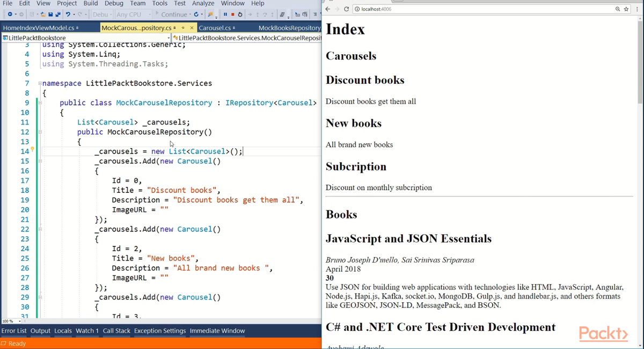
Task: Open the Window menu
Action: [x=233, y=3]
